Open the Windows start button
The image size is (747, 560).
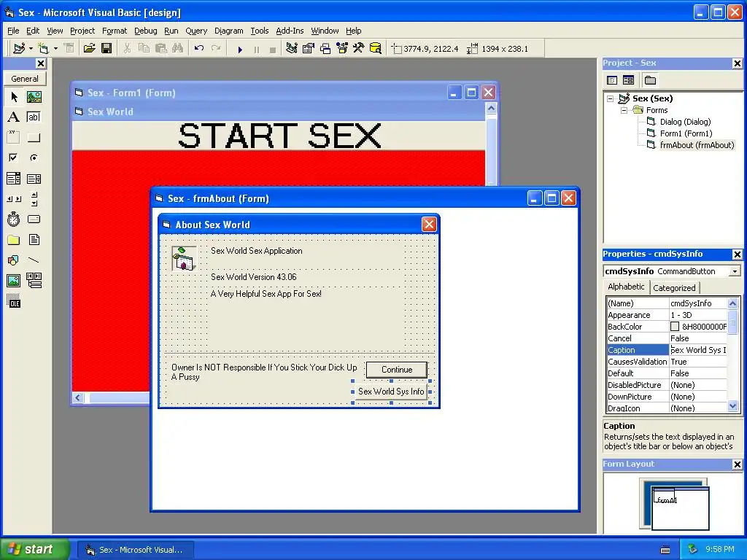tap(35, 549)
